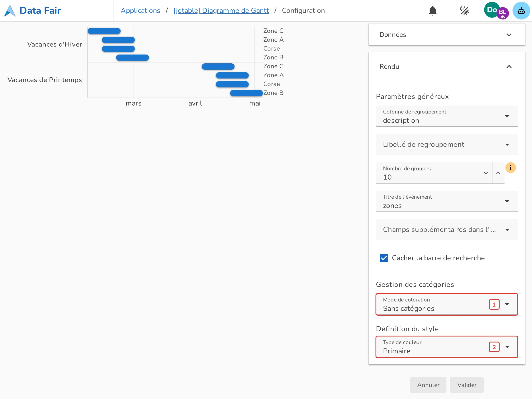Open the Colonne de regroupement dropdown

point(447,116)
